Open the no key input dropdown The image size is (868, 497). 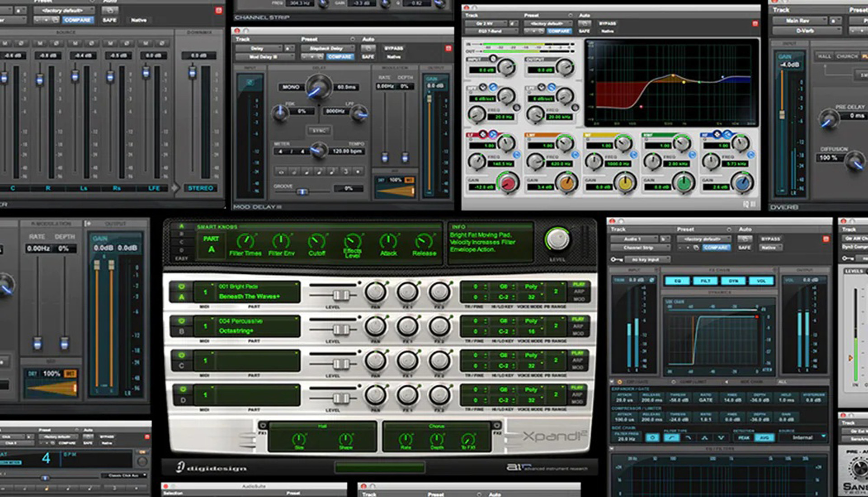pyautogui.click(x=647, y=259)
